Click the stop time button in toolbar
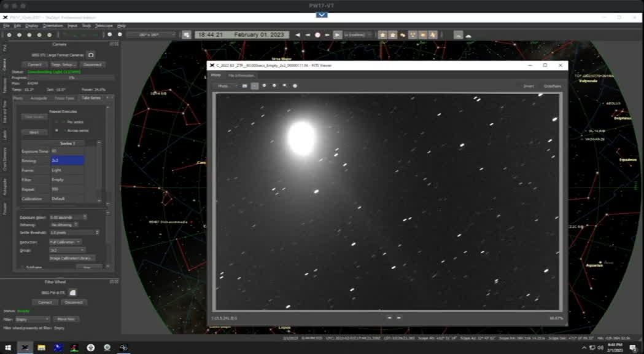The image size is (644, 354). click(317, 35)
